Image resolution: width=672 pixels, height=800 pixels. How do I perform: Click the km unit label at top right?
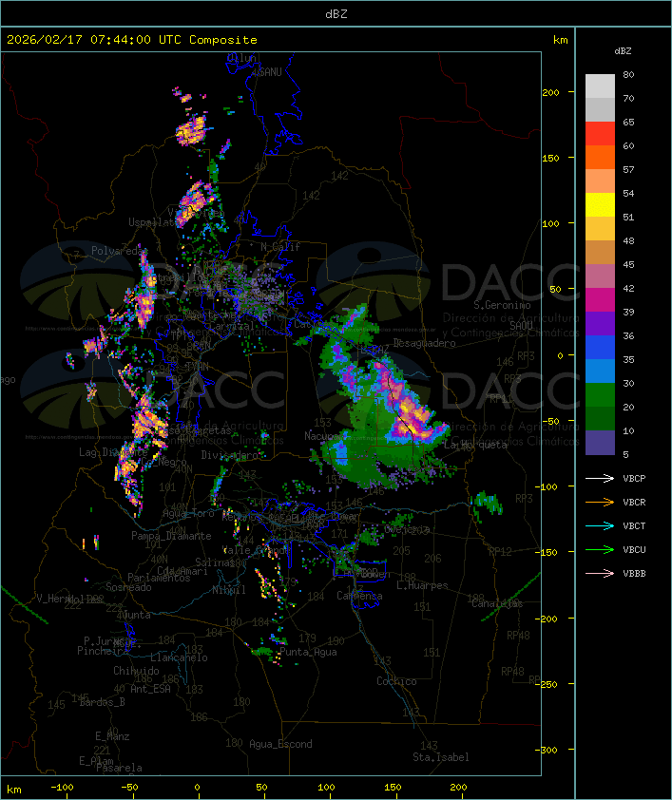click(x=560, y=40)
